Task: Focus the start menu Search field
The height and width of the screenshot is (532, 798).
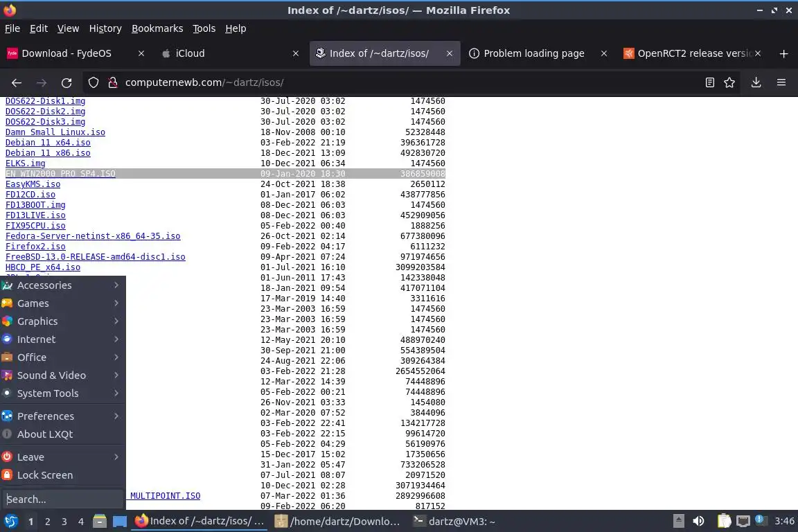Action: 62,499
